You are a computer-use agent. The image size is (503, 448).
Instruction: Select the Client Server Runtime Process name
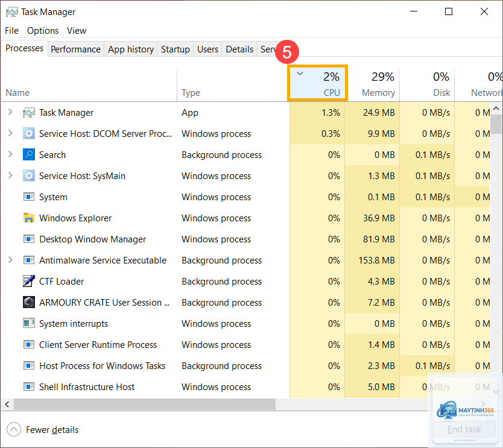pyautogui.click(x=98, y=345)
